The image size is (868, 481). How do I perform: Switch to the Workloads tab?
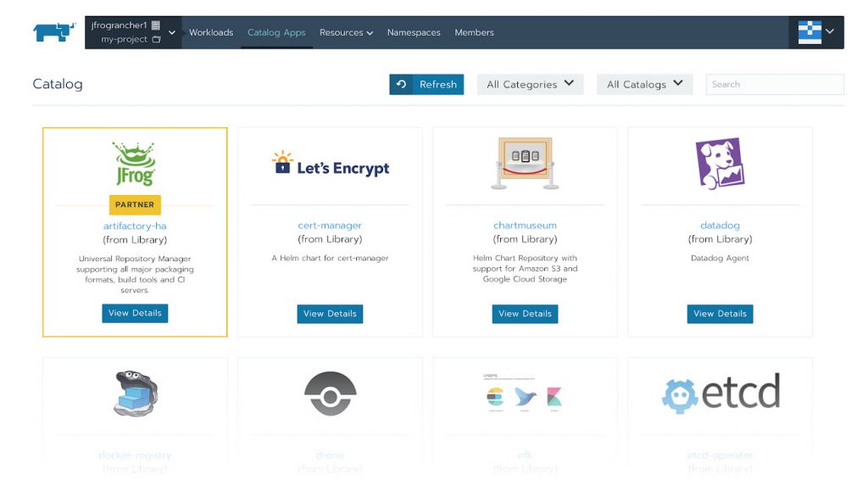click(211, 32)
